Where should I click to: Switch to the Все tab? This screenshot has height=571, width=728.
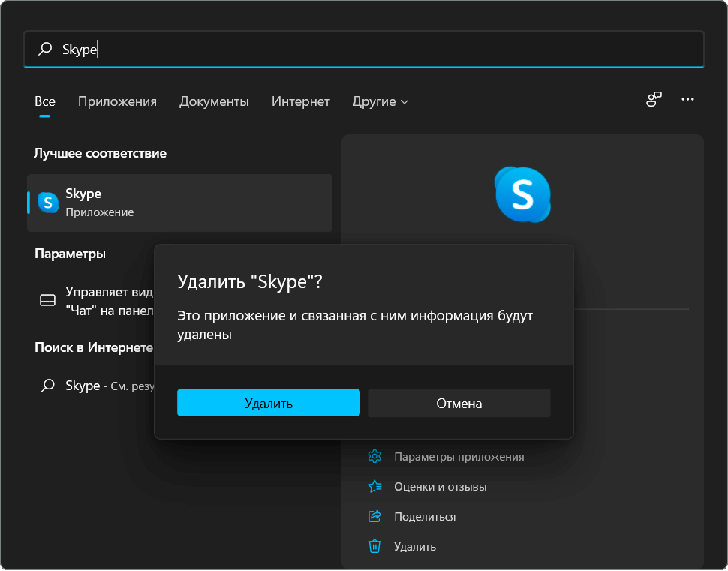pyautogui.click(x=45, y=101)
